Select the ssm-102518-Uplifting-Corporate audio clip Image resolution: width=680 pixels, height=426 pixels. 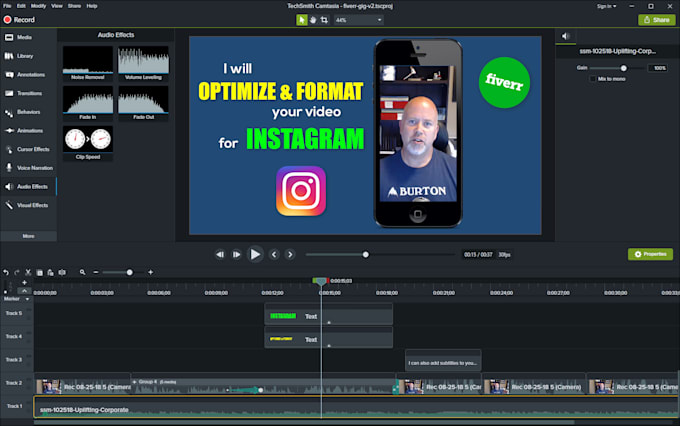click(x=356, y=407)
